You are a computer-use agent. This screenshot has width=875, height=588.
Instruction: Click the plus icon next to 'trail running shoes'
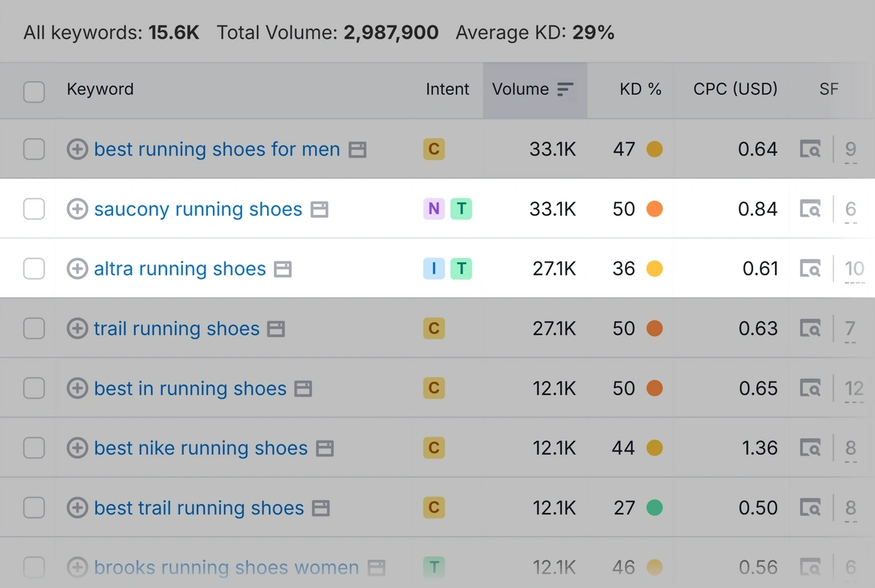[77, 329]
